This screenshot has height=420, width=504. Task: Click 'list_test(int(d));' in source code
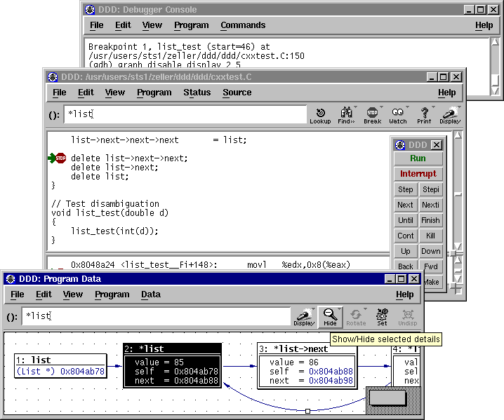114,231
